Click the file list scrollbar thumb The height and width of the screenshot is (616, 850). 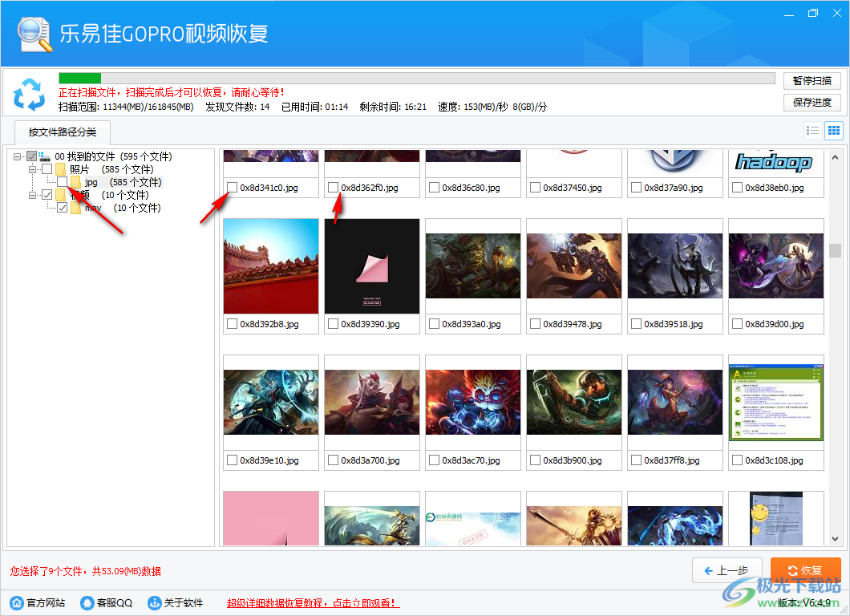pyautogui.click(x=835, y=250)
